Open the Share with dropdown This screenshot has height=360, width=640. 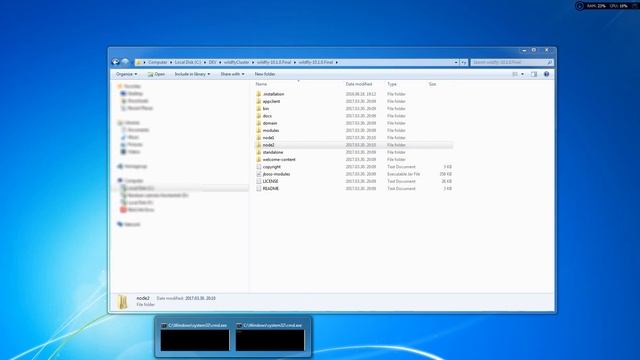[x=232, y=74]
